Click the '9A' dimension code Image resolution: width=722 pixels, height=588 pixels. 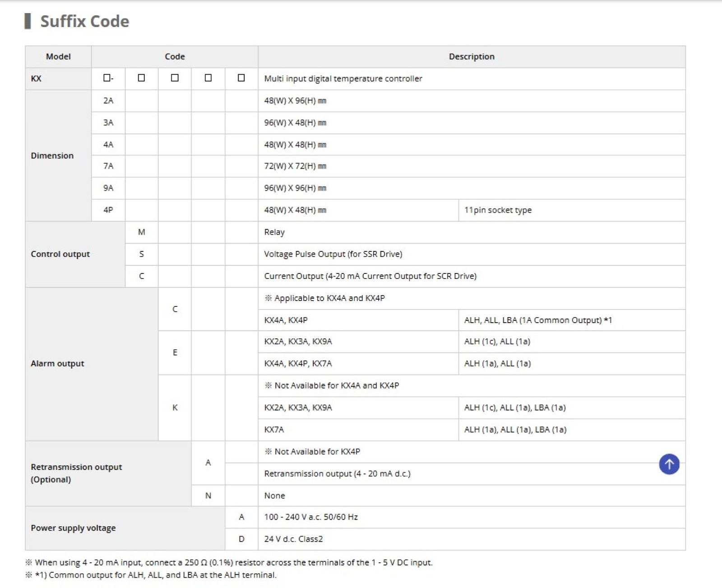108,188
